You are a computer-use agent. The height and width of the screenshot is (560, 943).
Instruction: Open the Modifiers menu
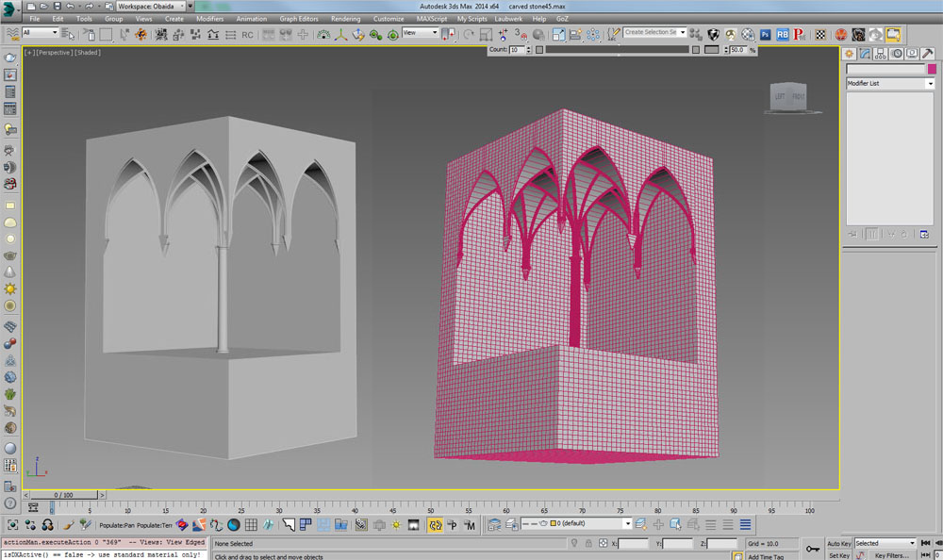[x=209, y=19]
